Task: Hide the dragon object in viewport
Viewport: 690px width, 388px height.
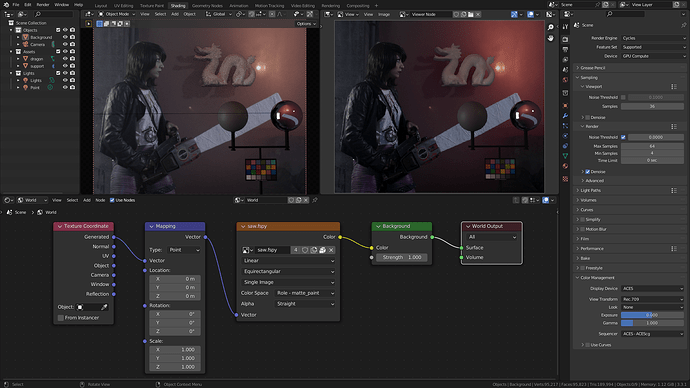Action: pyautogui.click(x=65, y=59)
